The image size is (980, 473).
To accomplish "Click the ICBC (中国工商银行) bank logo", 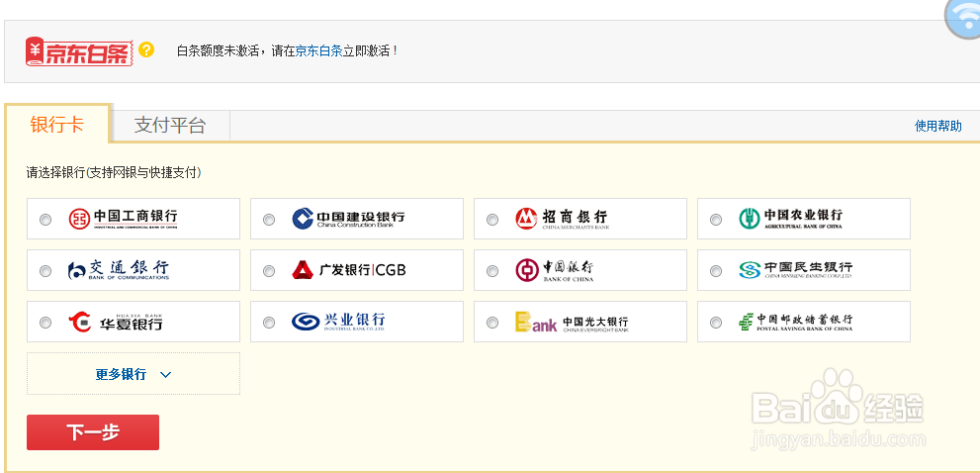I will coord(124,219).
